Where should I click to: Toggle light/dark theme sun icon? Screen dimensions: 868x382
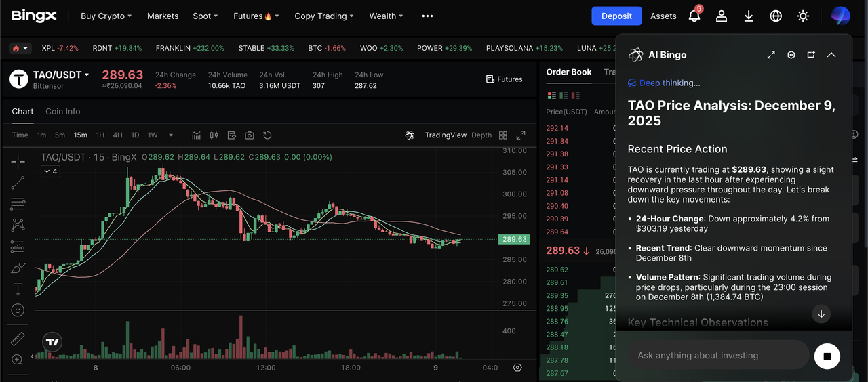[x=803, y=16]
